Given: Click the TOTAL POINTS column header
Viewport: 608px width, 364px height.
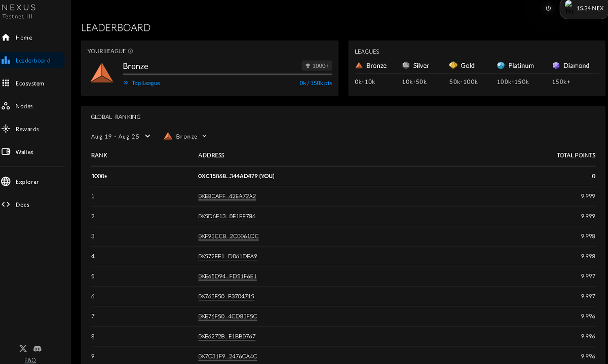Looking at the screenshot, I should click(x=576, y=155).
